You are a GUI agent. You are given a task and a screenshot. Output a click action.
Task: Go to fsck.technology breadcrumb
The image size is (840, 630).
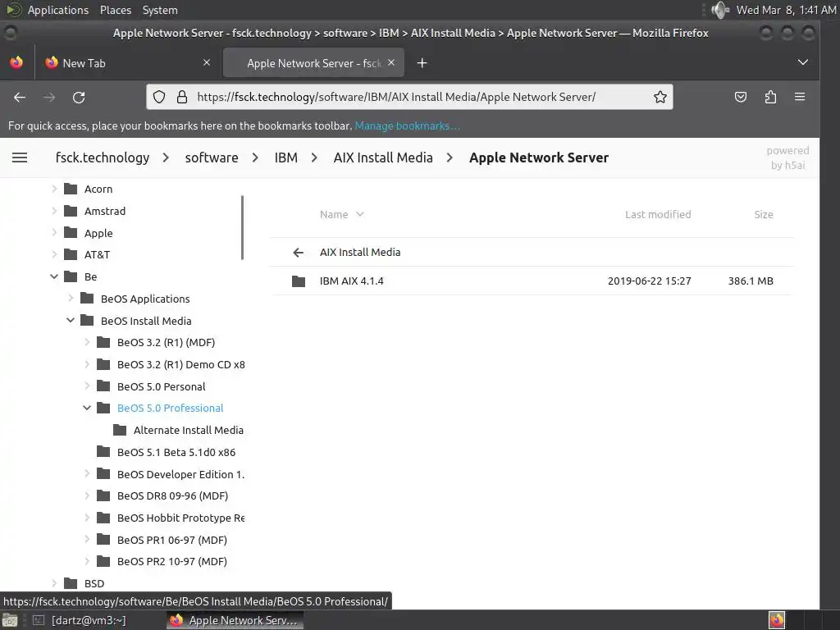[x=103, y=157]
